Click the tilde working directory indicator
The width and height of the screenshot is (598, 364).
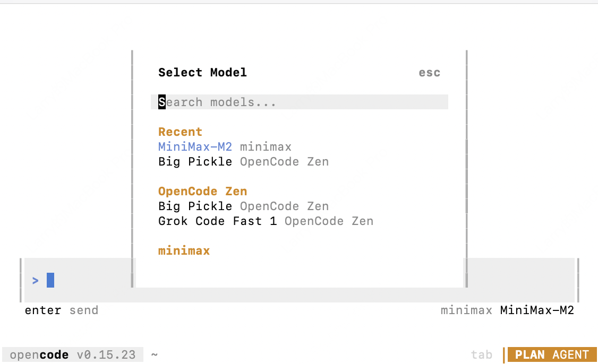tap(154, 354)
